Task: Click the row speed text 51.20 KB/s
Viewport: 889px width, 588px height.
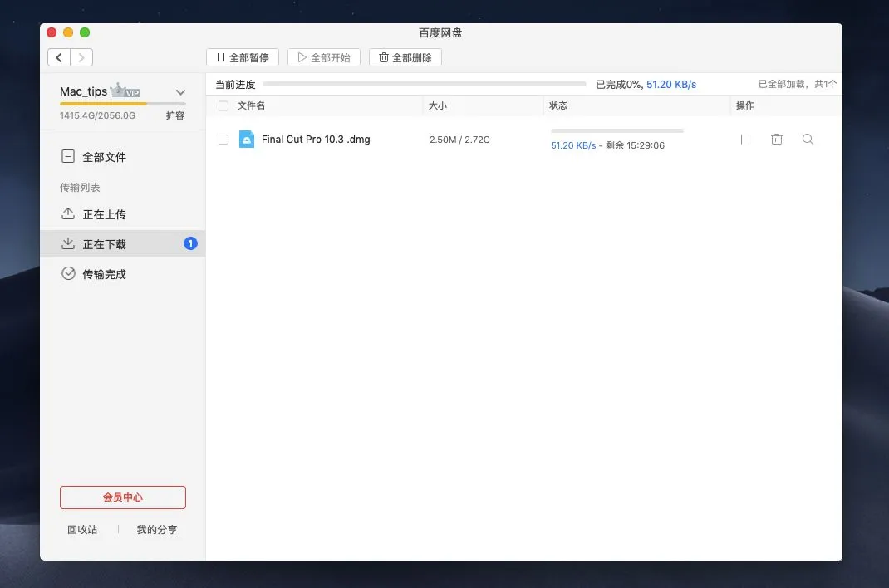Action: (x=573, y=145)
